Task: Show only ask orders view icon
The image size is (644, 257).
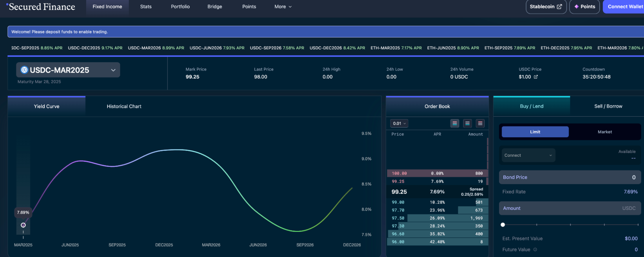Action: point(480,123)
